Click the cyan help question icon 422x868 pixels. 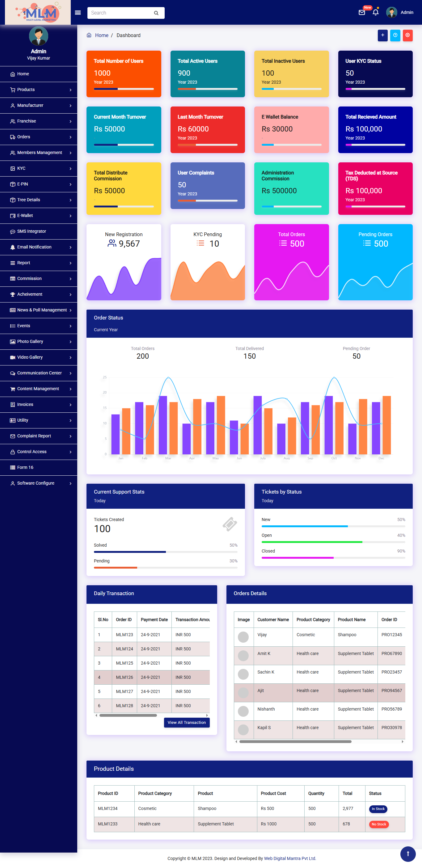tap(395, 35)
